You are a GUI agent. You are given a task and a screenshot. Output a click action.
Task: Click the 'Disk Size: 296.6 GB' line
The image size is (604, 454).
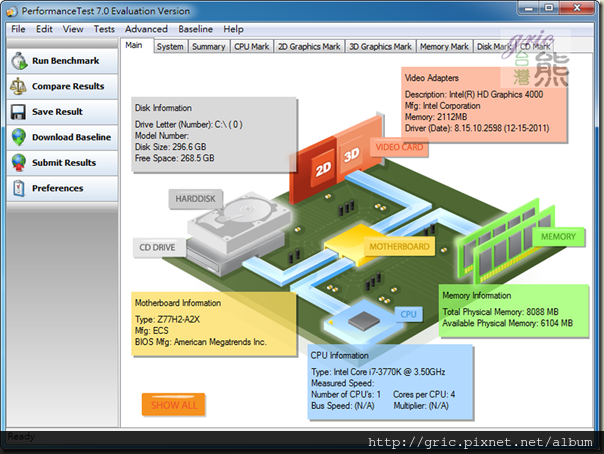(x=170, y=147)
